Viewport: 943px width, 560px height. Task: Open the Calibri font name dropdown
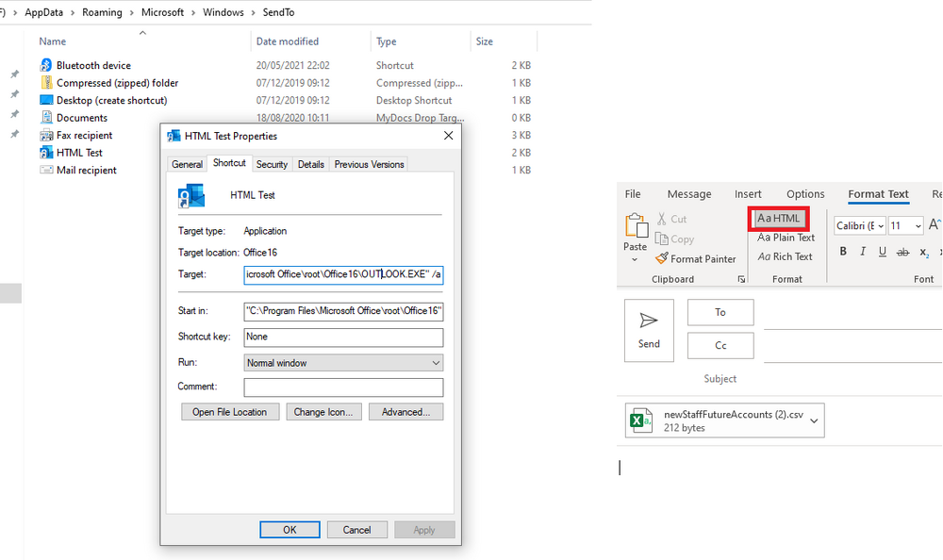click(x=881, y=226)
